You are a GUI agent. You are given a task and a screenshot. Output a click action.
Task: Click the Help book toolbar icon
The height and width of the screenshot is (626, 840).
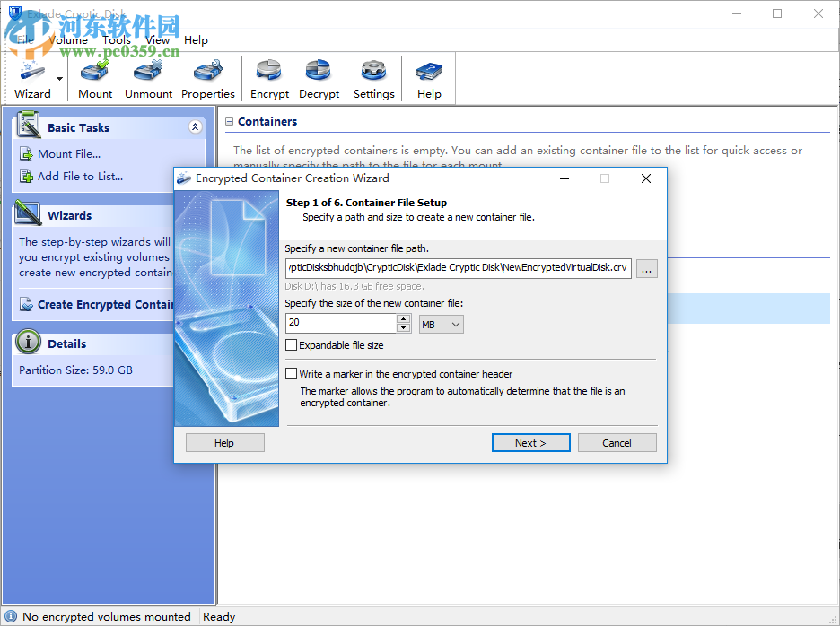tap(429, 79)
